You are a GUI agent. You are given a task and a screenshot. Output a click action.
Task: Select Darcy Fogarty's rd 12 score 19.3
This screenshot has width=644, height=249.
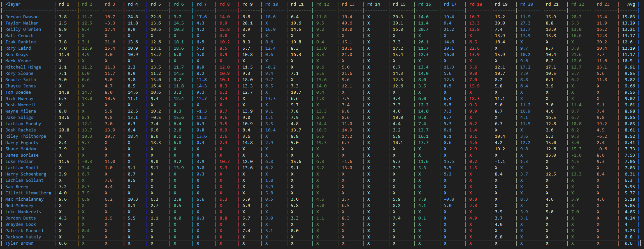point(322,143)
